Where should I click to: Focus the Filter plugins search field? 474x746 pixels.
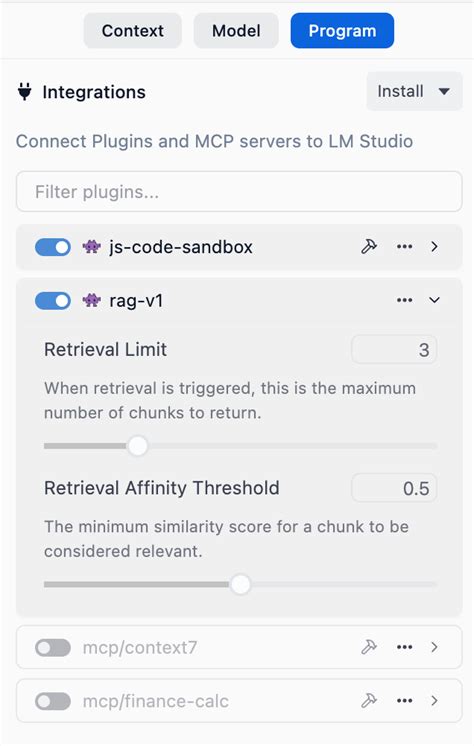[x=239, y=192]
